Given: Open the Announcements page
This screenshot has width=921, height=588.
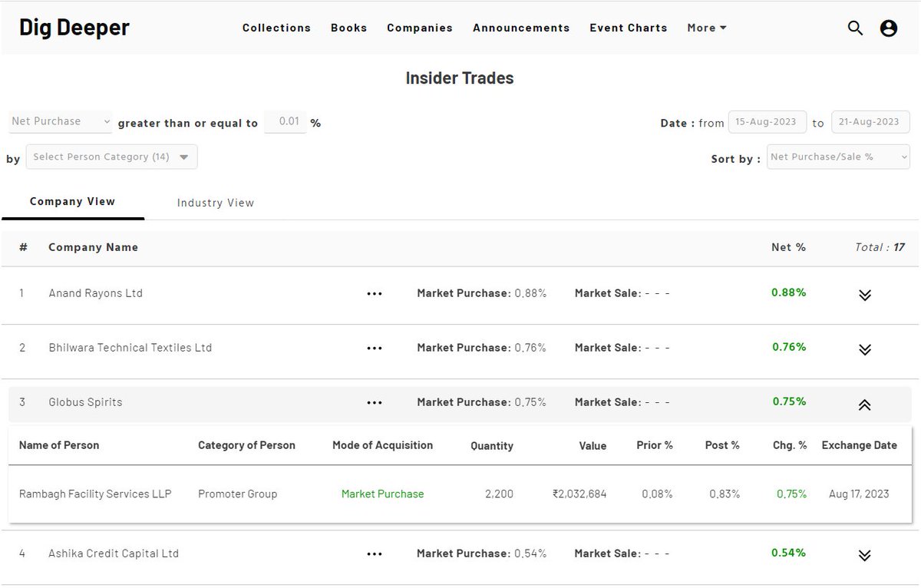Looking at the screenshot, I should click(x=521, y=28).
